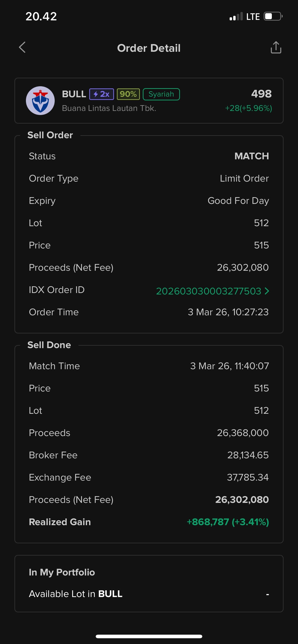Tap the MATCH status value
298x644 pixels.
pyautogui.click(x=251, y=156)
